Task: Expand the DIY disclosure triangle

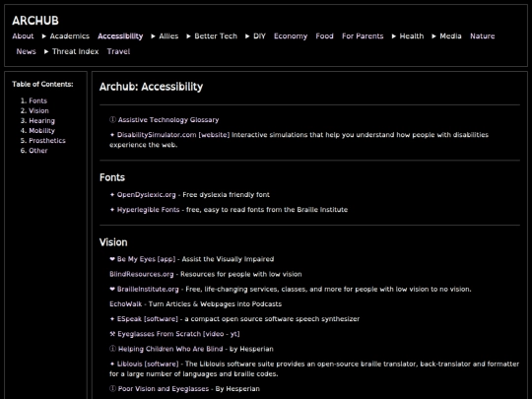Action: pos(247,36)
